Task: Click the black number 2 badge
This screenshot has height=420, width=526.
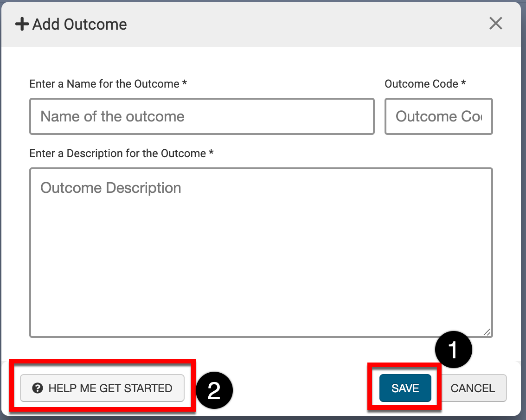Action: pyautogui.click(x=214, y=391)
